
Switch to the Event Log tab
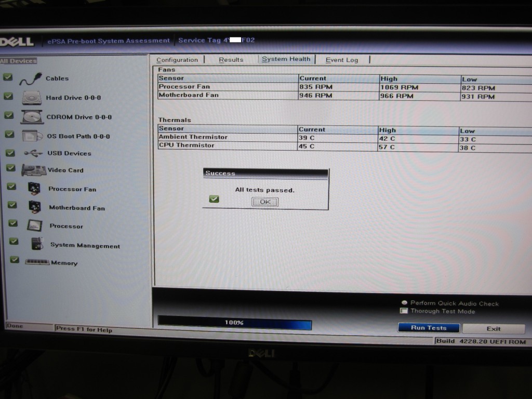coord(342,60)
